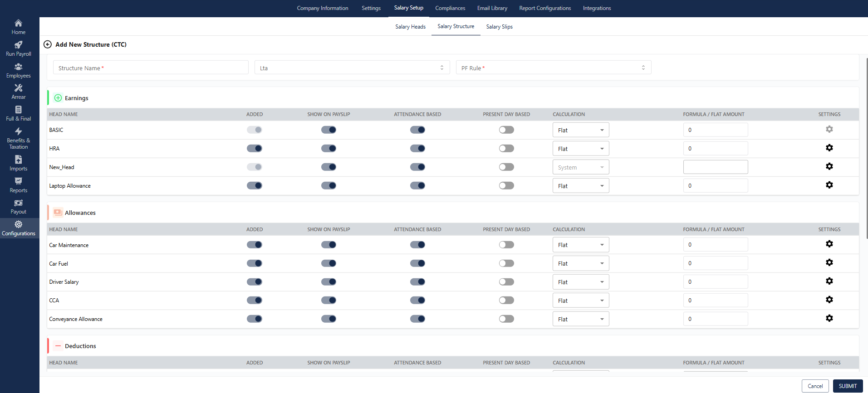The width and height of the screenshot is (868, 393).
Task: Click the SUBMIT button
Action: pyautogui.click(x=848, y=386)
